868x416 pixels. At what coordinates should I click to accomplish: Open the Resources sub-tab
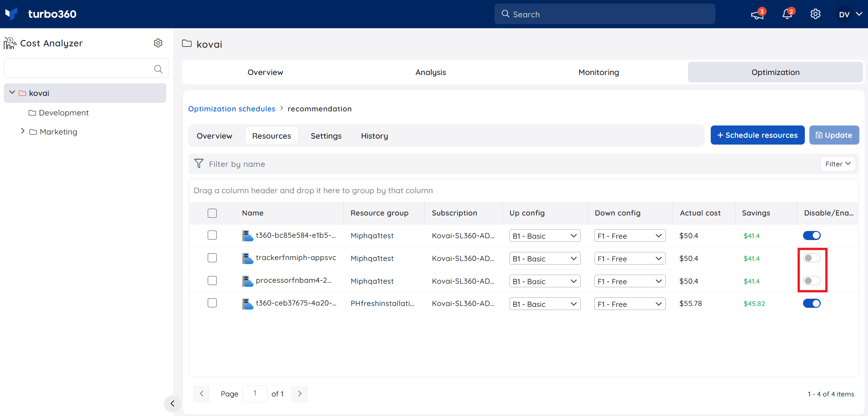click(x=272, y=136)
